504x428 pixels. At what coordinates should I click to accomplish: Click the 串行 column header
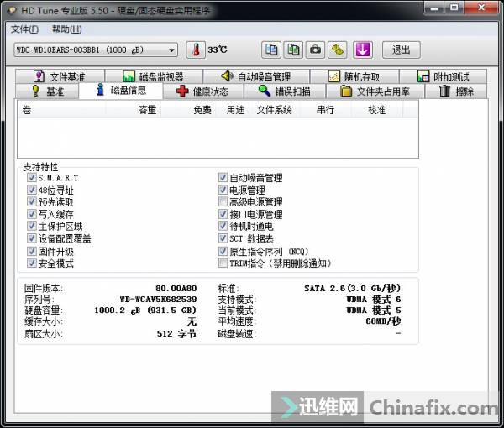pos(325,110)
